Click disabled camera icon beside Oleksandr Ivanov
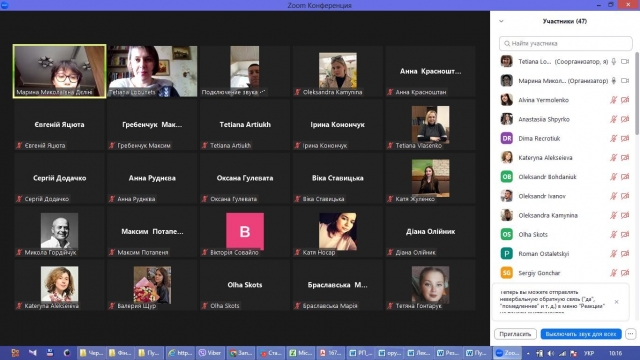 pyautogui.click(x=625, y=196)
